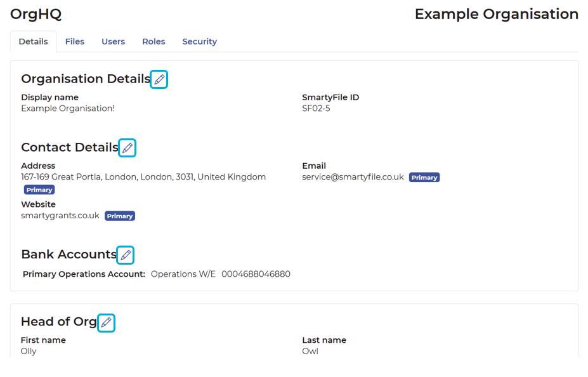Open the Organisation Details edit pencil icon
Image resolution: width=588 pixels, height=377 pixels.
point(159,79)
